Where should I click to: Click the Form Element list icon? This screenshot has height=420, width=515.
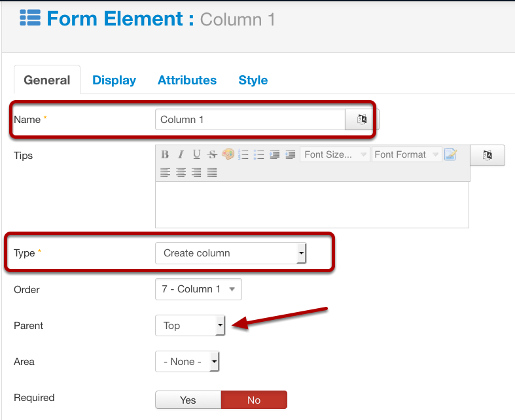click(30, 18)
